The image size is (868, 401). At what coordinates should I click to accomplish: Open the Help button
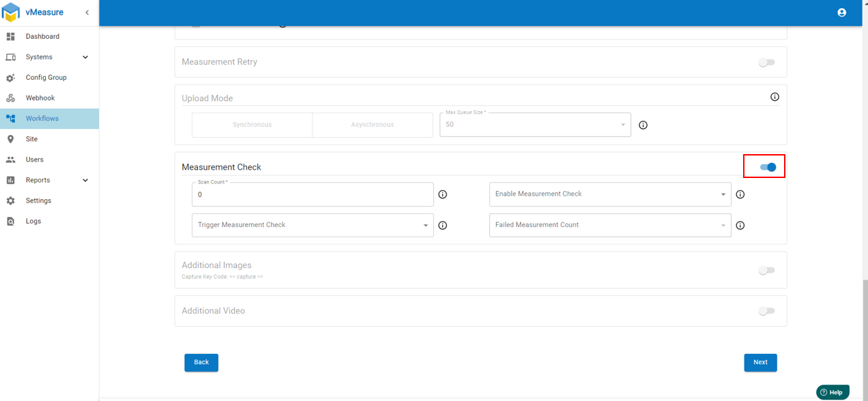point(833,392)
